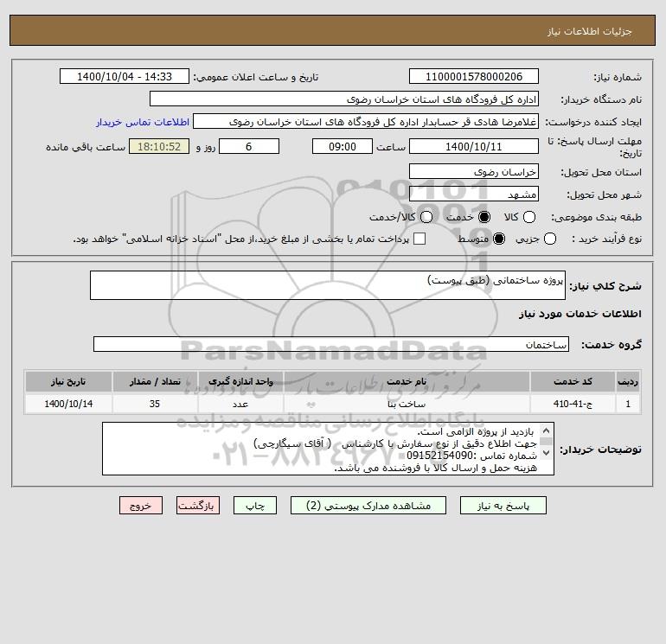
Task: Click the تاریخ نیاز column header
Action: pos(68,381)
